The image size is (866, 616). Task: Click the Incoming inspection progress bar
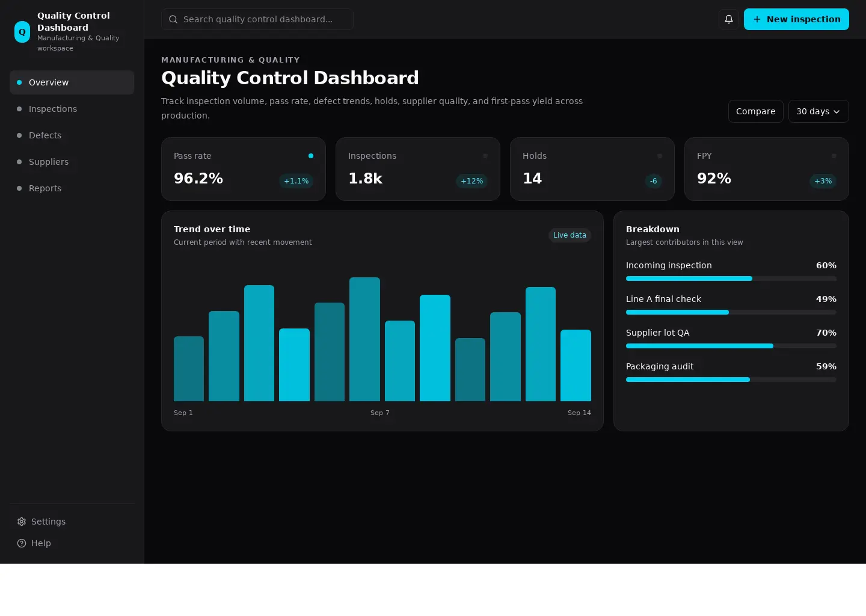pos(731,279)
